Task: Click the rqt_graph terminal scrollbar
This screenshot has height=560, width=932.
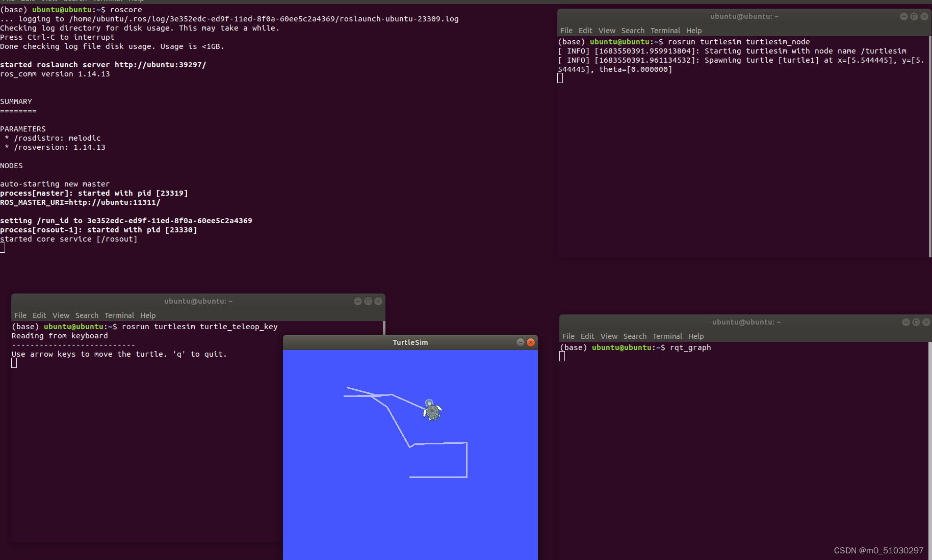Action: (930, 450)
